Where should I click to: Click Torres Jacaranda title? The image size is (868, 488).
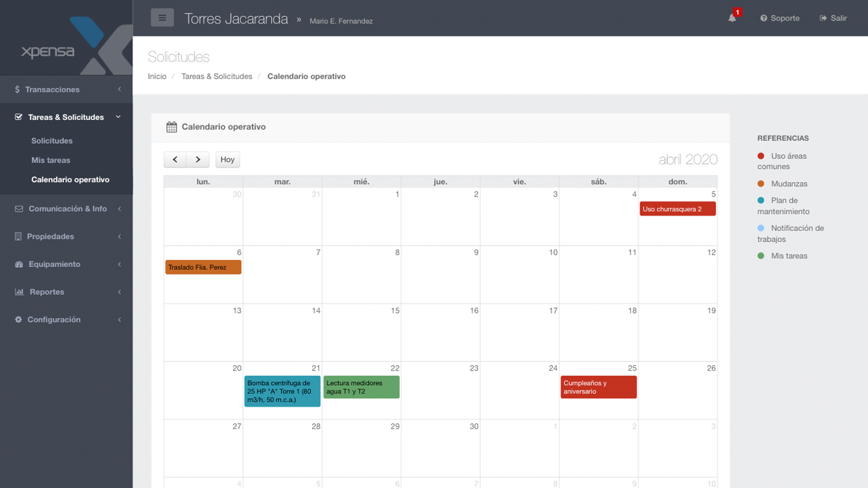pyautogui.click(x=236, y=19)
